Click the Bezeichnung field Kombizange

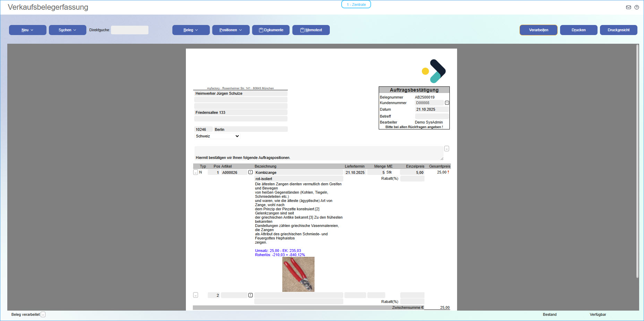pos(299,172)
